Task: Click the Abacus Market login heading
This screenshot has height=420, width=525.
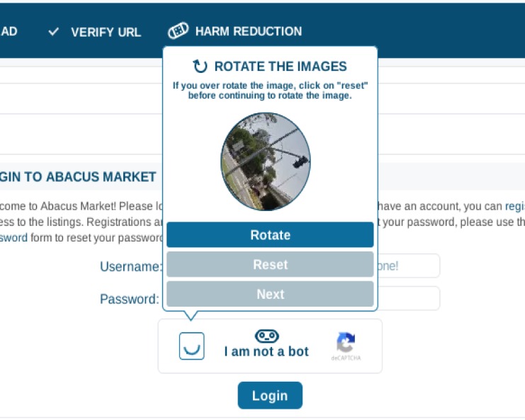Action: click(78, 176)
